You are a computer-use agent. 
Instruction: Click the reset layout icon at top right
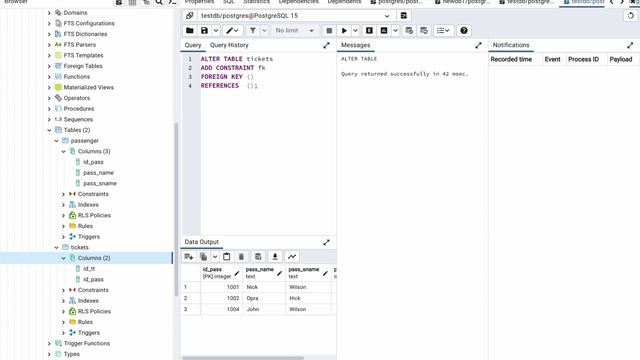(x=631, y=16)
